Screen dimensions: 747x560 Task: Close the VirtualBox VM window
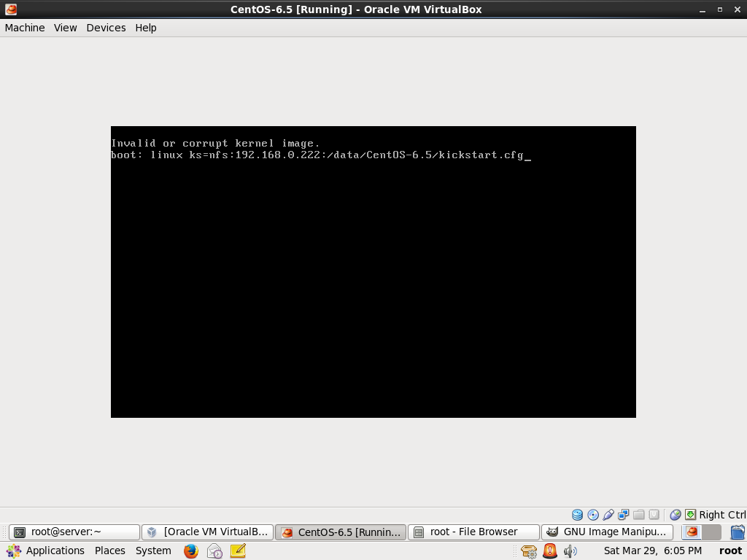coord(738,9)
